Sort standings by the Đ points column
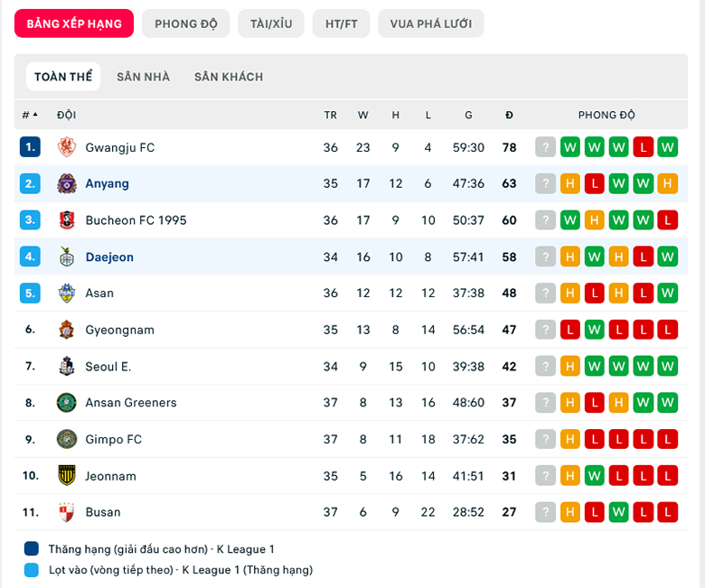 tap(509, 115)
